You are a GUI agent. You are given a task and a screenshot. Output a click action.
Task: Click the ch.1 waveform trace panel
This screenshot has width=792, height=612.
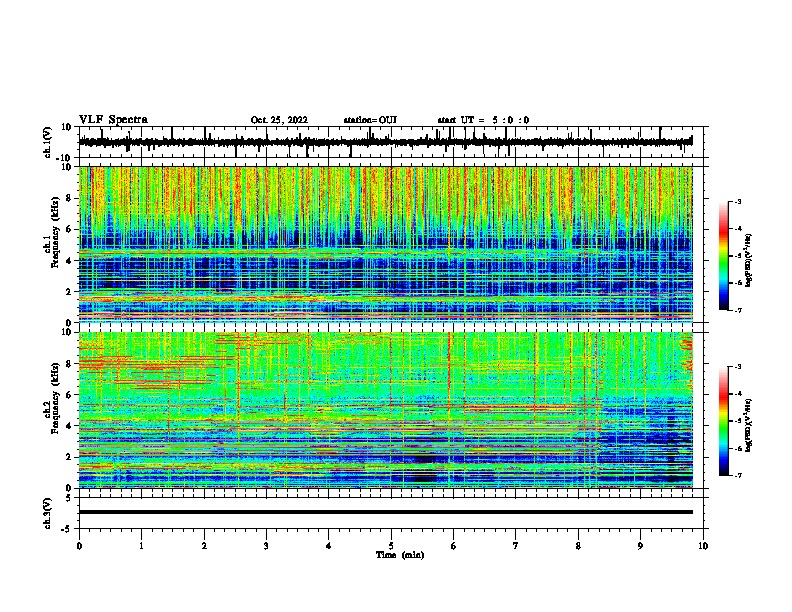tap(393, 142)
